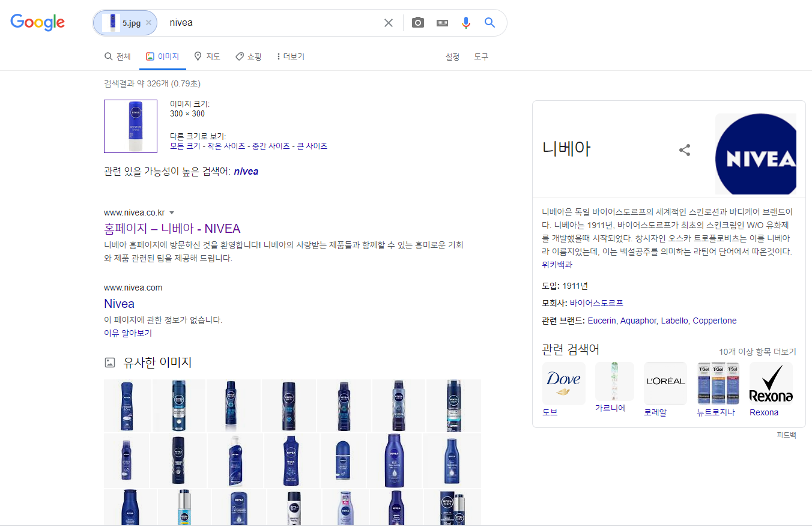View 큰 사이즈 images

[x=312, y=146]
